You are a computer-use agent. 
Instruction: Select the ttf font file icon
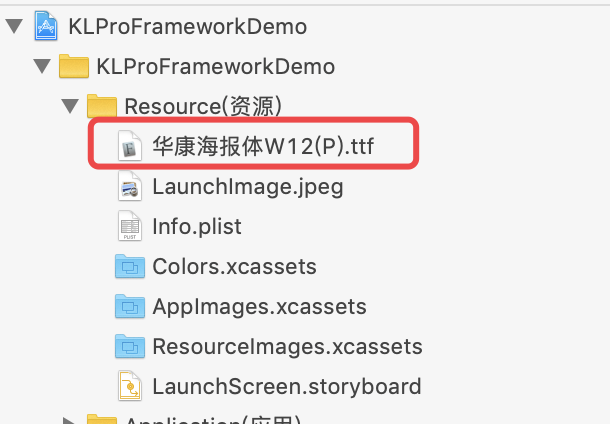[x=130, y=146]
